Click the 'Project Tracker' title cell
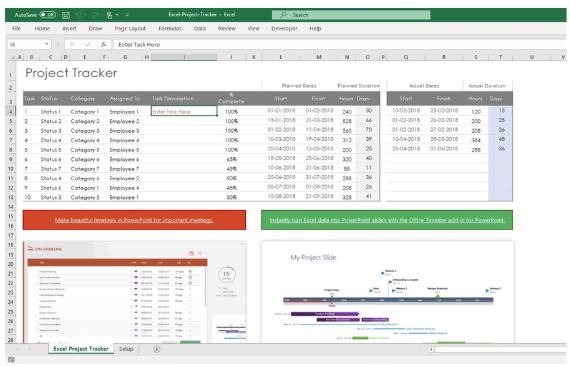This screenshot has height=366, width=570. (71, 73)
